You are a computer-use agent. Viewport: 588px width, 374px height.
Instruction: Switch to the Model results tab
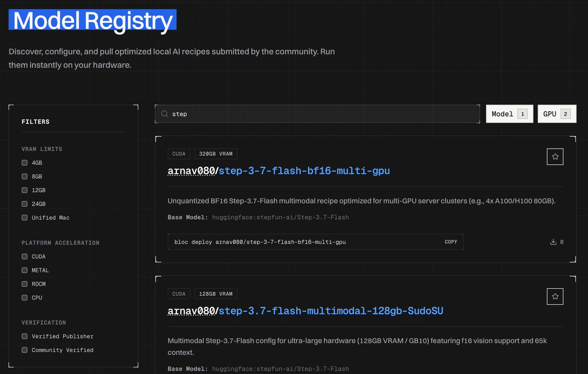point(510,114)
